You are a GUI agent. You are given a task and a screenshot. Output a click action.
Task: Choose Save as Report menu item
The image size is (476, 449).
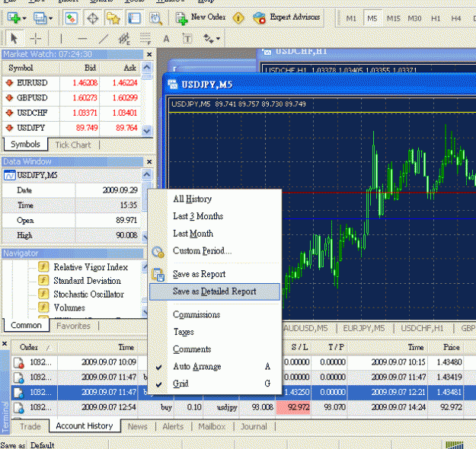coord(215,274)
